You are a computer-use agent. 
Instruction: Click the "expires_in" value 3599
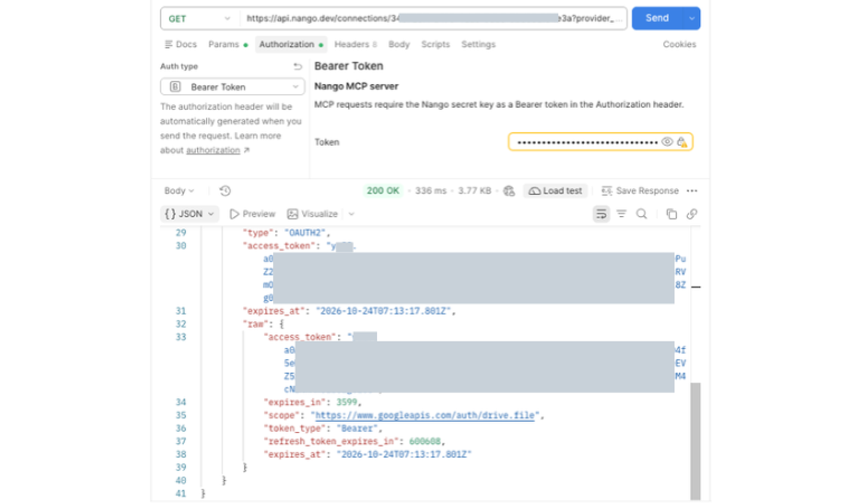pos(347,402)
